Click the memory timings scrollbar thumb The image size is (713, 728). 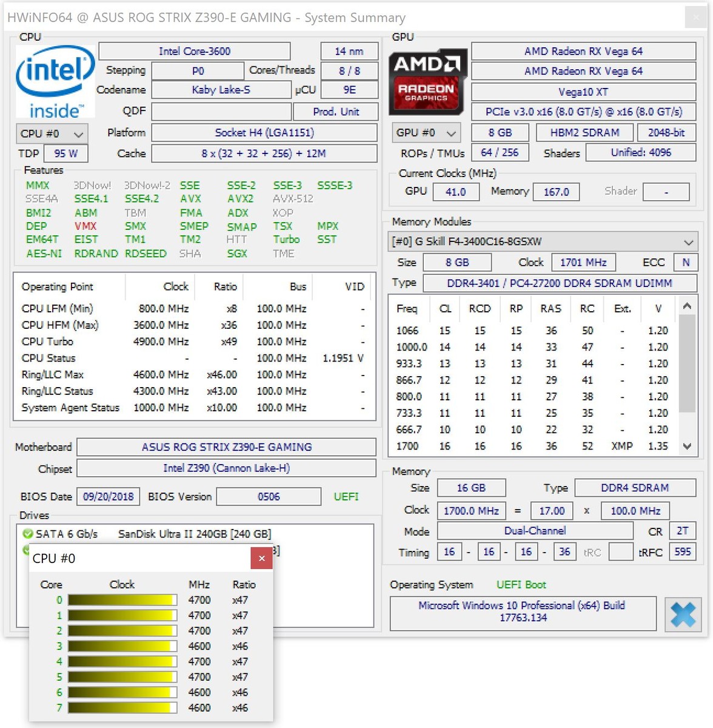click(687, 363)
